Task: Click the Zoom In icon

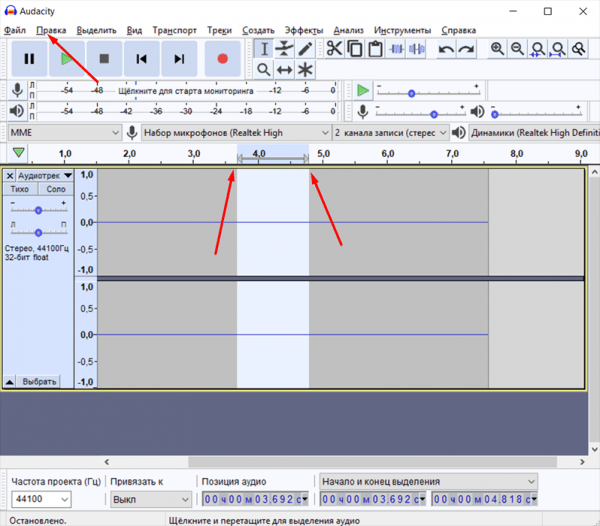Action: tap(497, 49)
